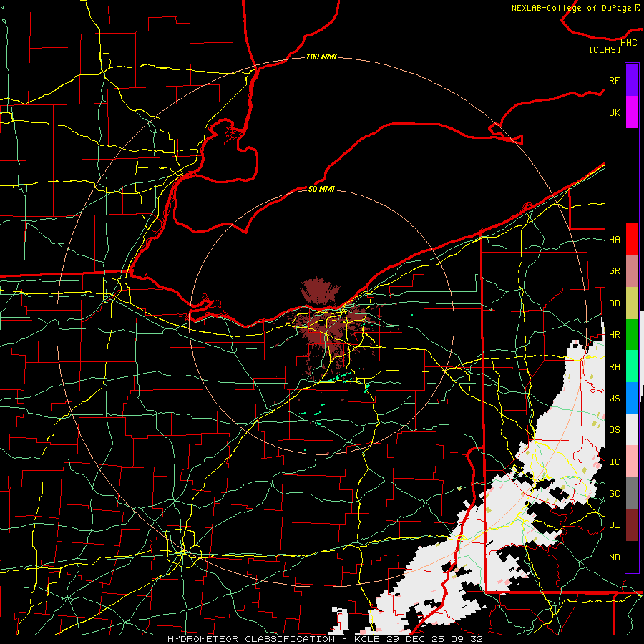The width and height of the screenshot is (644, 644).
Task: Click the "ND" legend label
Action: [x=614, y=557]
